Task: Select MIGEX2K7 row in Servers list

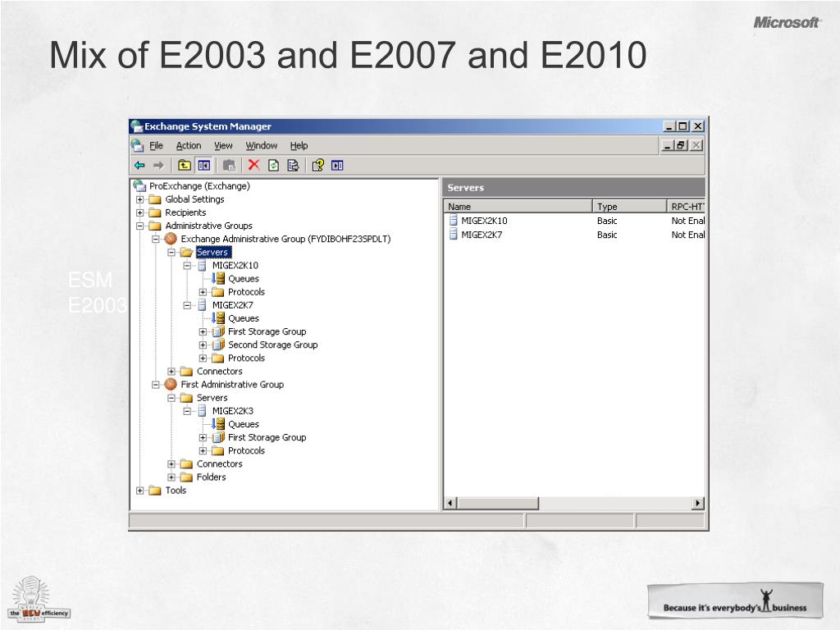Action: 575,235
